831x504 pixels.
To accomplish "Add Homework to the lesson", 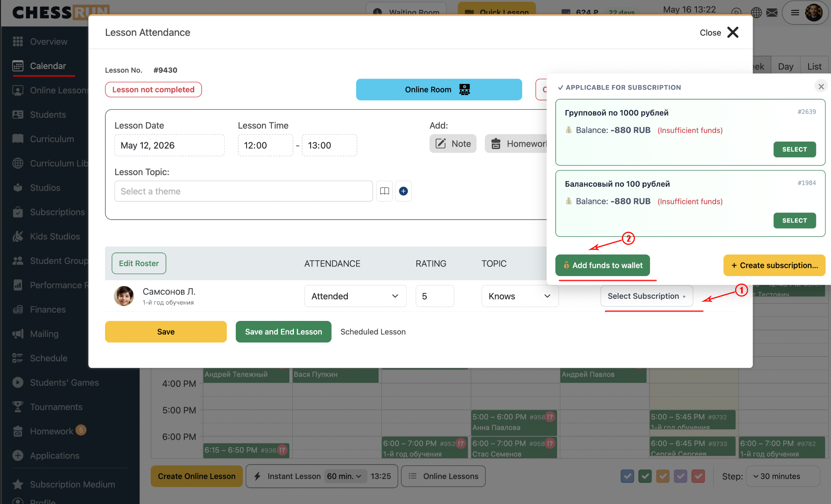I will coord(517,144).
